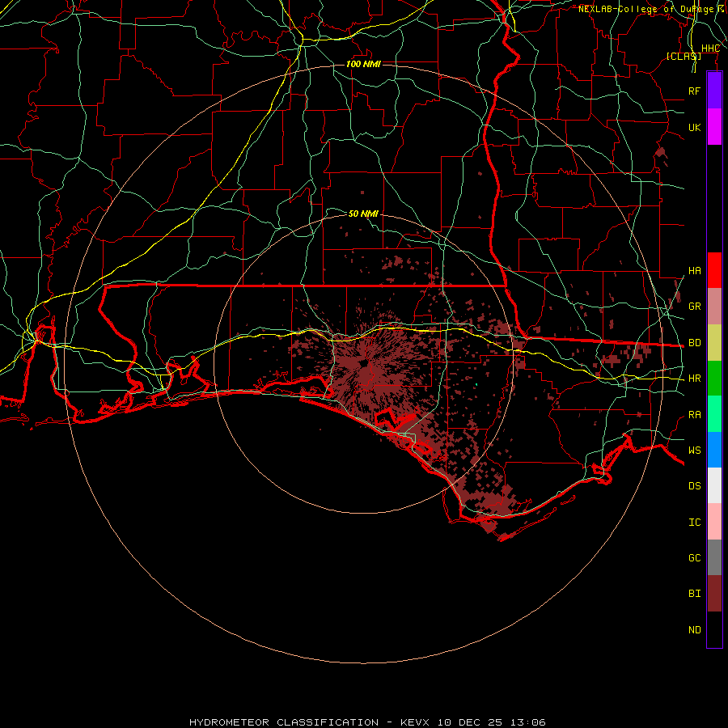Click the "WS" legend label

pos(694,451)
